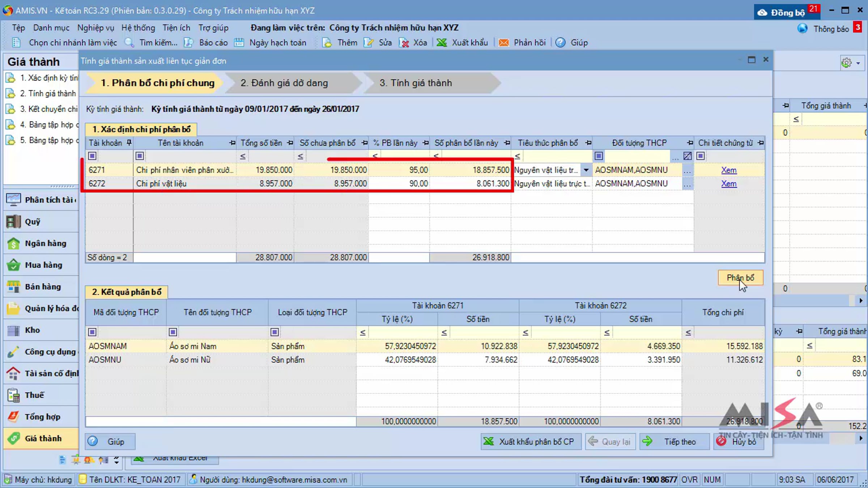The image size is (868, 488).
Task: Toggle the Tên đối tượng THCP filter box
Action: pyautogui.click(x=173, y=332)
